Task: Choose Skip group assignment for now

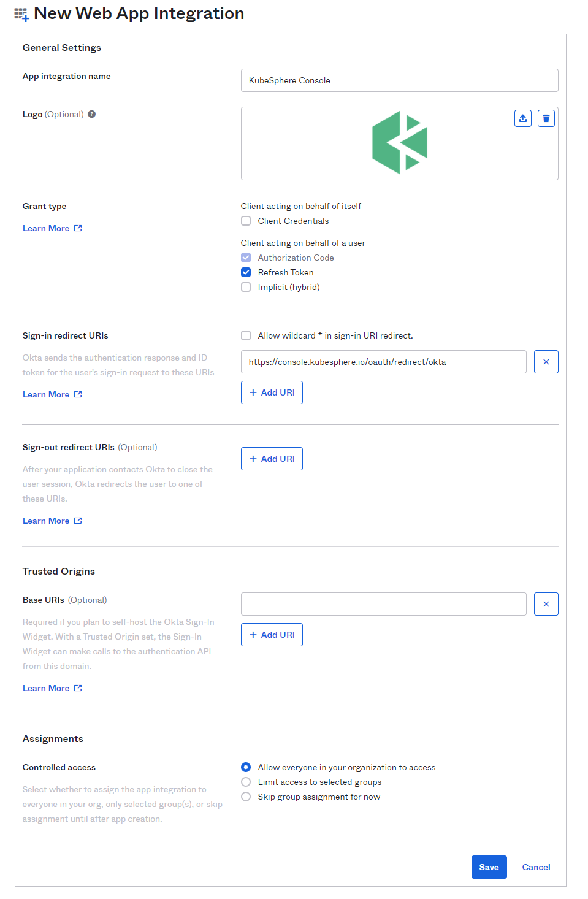Action: point(246,797)
